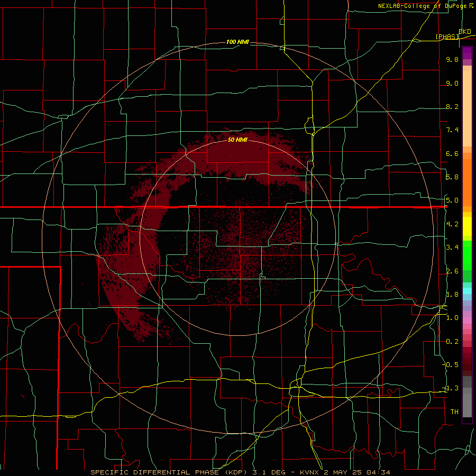This screenshot has width=476, height=476.
Task: Click the -1.3 value on the scale
Action: click(x=450, y=388)
